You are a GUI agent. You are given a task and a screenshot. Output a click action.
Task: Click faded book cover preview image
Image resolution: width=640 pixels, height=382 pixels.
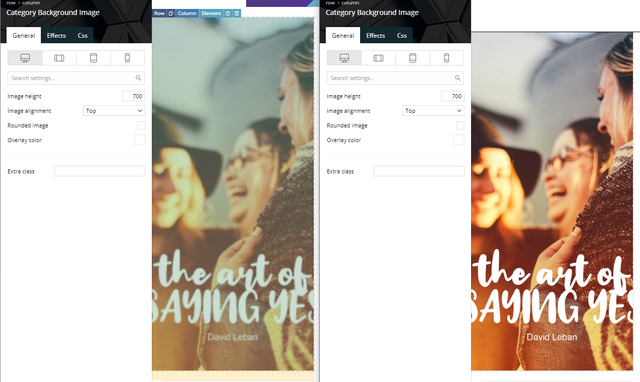(233, 194)
